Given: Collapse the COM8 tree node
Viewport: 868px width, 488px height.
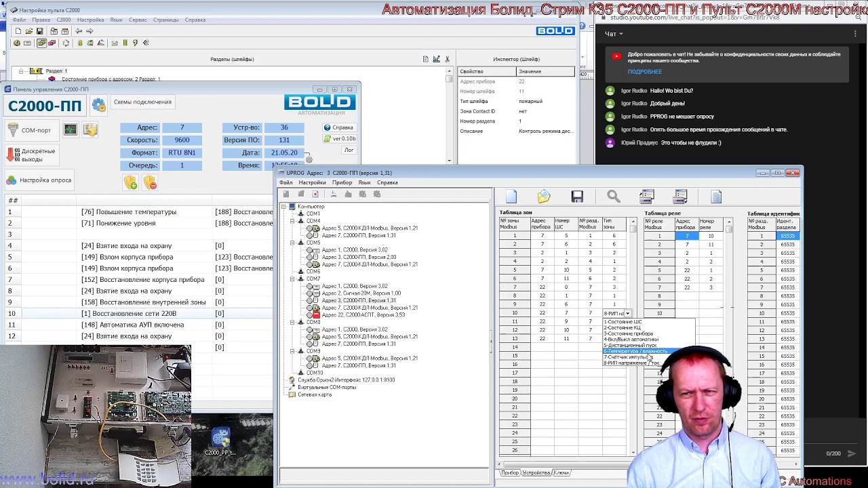Looking at the screenshot, I should click(292, 322).
